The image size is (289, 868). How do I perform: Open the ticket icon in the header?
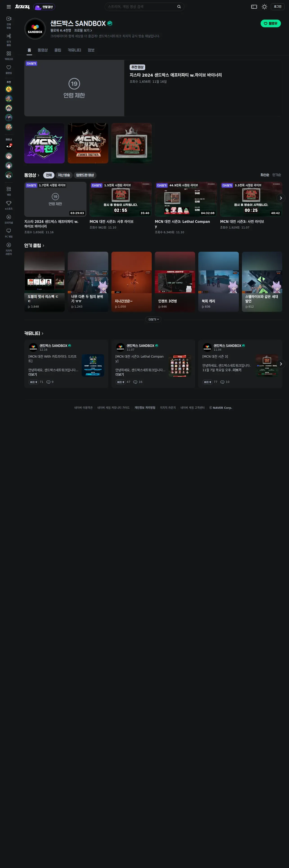(254, 7)
